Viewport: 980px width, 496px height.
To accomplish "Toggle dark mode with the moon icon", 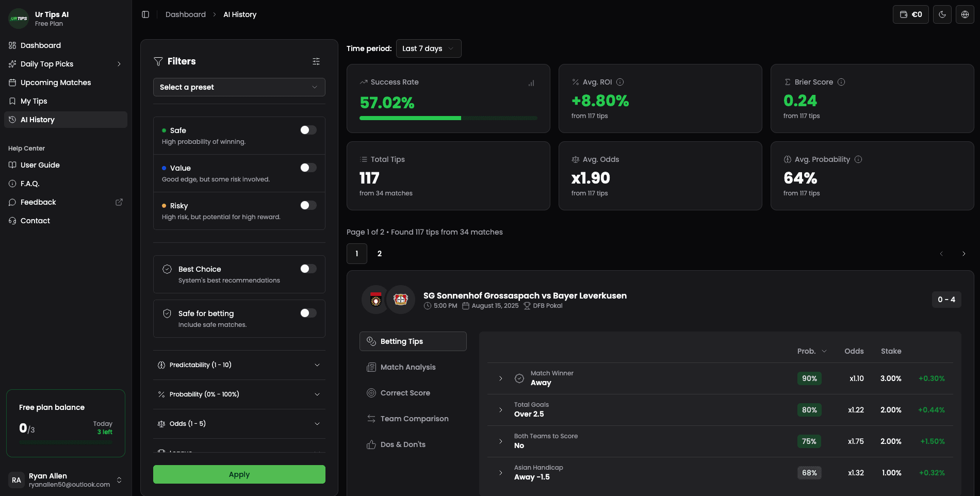I will [942, 14].
